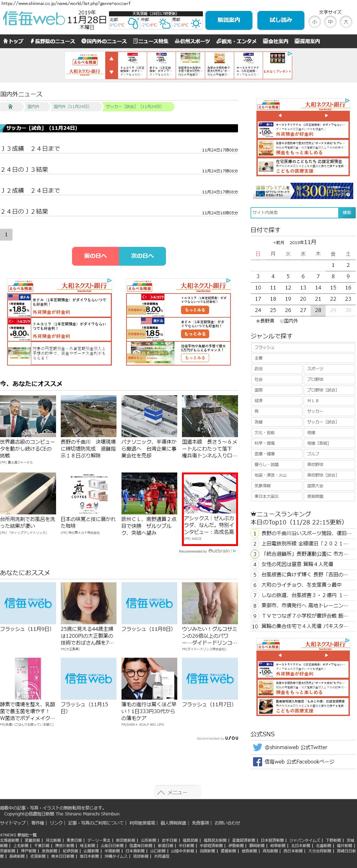Open 信州スポーツ in navigation bar
357x868 pixels.
click(192, 41)
